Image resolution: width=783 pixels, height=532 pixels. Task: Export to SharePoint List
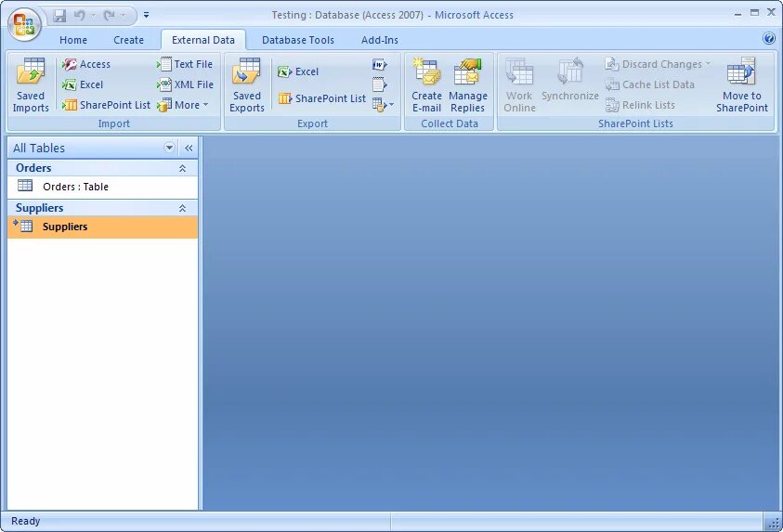point(322,98)
